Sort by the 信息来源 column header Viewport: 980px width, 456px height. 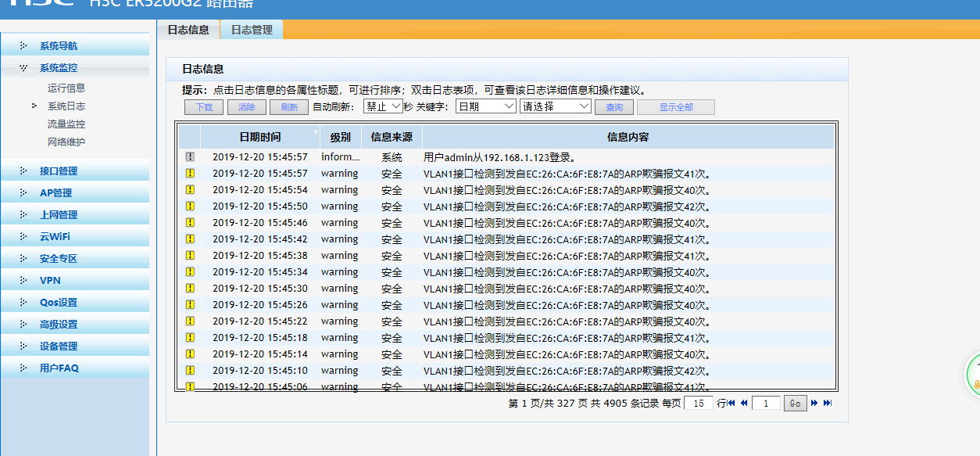coord(392,137)
